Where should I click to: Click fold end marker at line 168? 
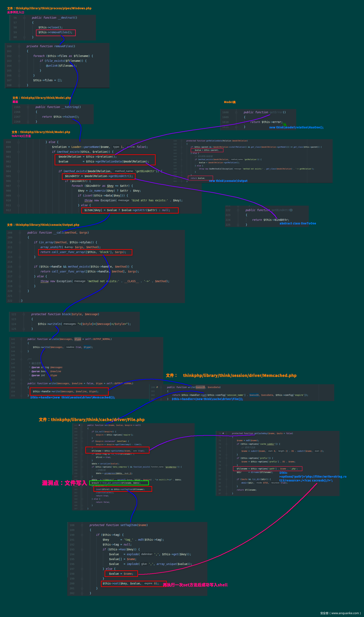pos(19,85)
